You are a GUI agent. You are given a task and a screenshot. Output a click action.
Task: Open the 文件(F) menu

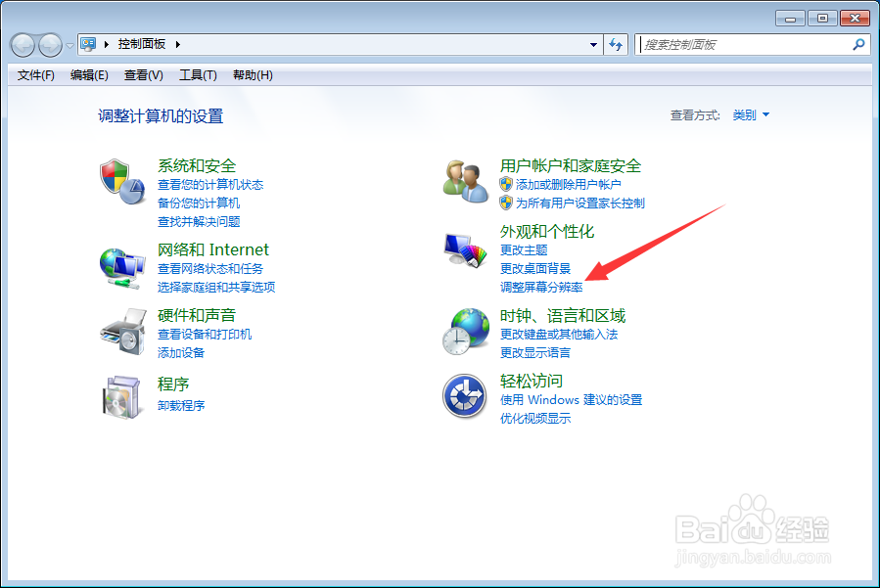click(x=36, y=75)
